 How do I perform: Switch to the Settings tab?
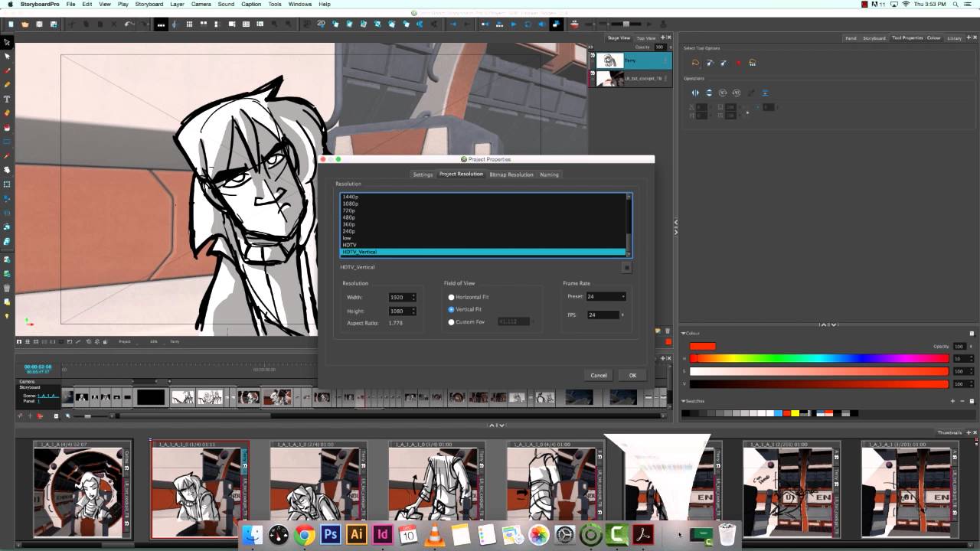click(x=423, y=174)
